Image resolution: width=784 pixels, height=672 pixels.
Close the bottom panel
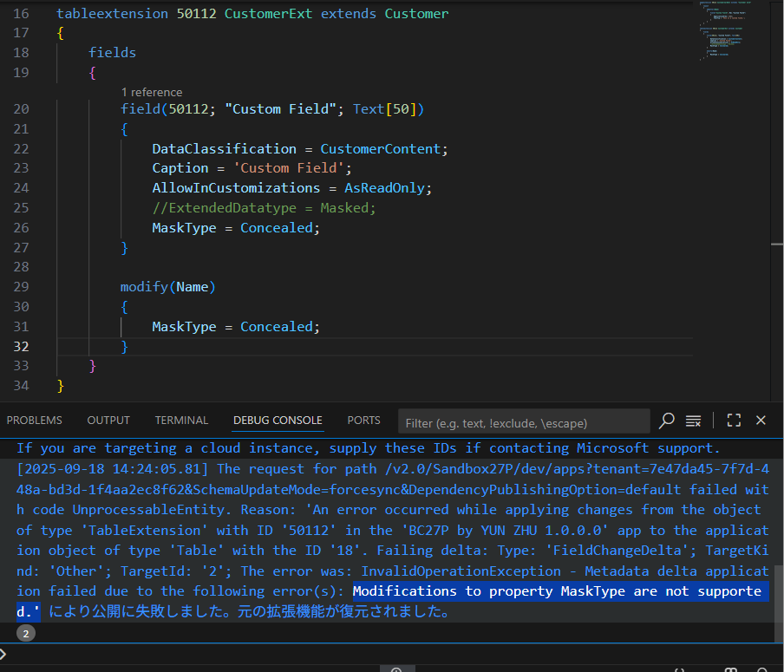pyautogui.click(x=761, y=421)
